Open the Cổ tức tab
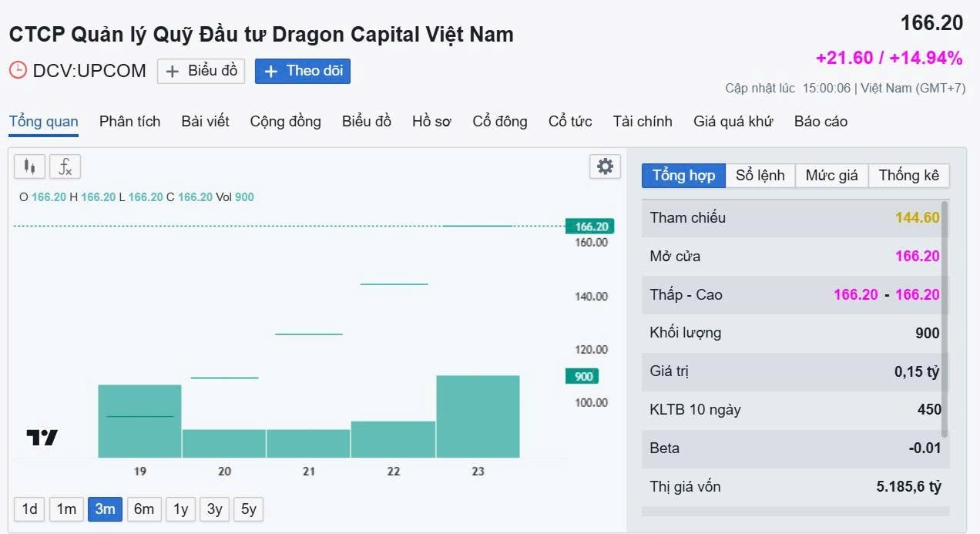The height and width of the screenshot is (534, 980). (570, 122)
